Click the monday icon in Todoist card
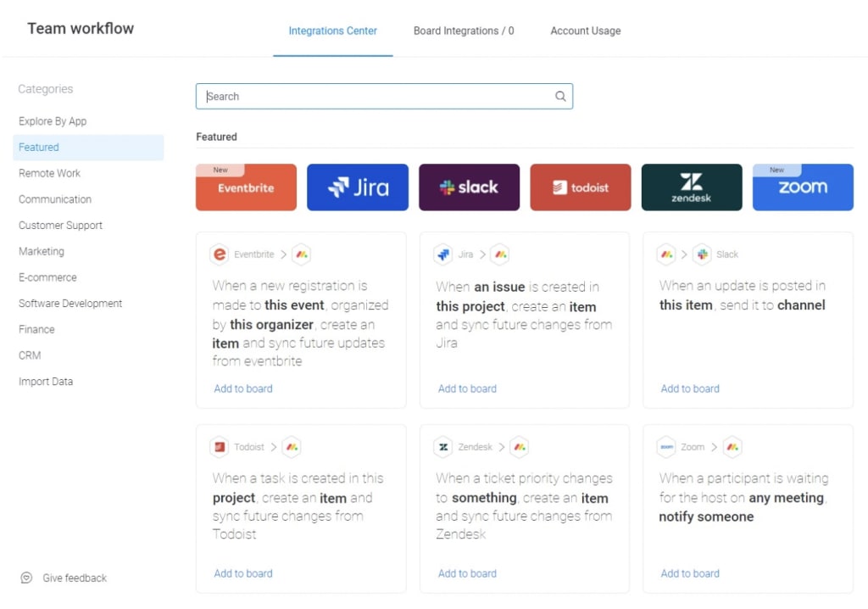 pos(292,447)
